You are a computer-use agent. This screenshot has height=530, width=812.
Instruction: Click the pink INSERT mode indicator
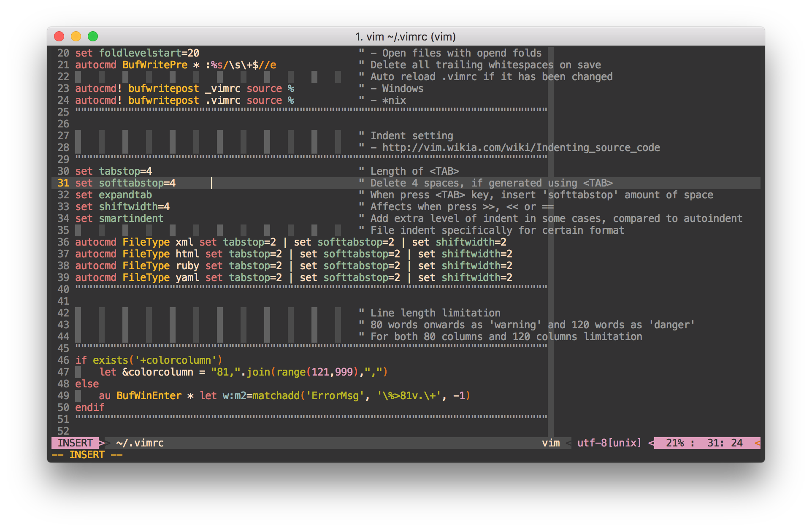point(75,443)
